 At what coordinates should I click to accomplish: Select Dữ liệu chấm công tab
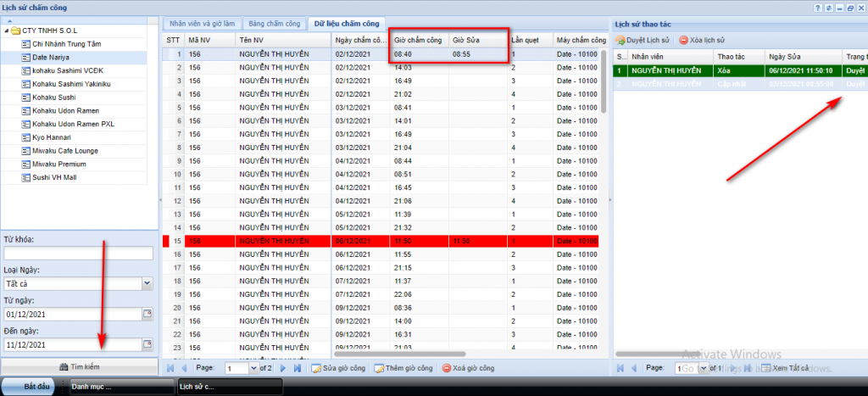pos(347,23)
